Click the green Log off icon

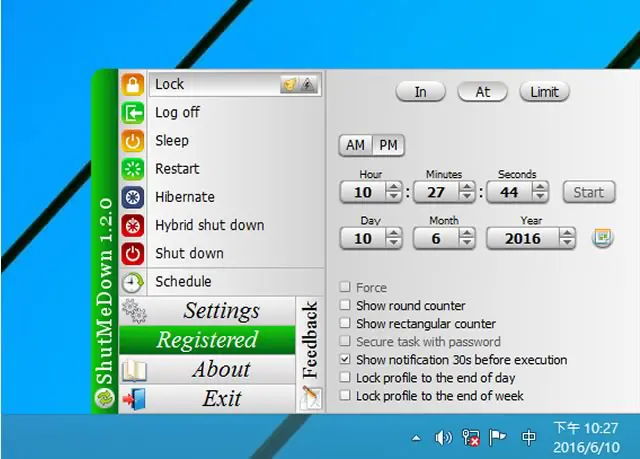[133, 113]
